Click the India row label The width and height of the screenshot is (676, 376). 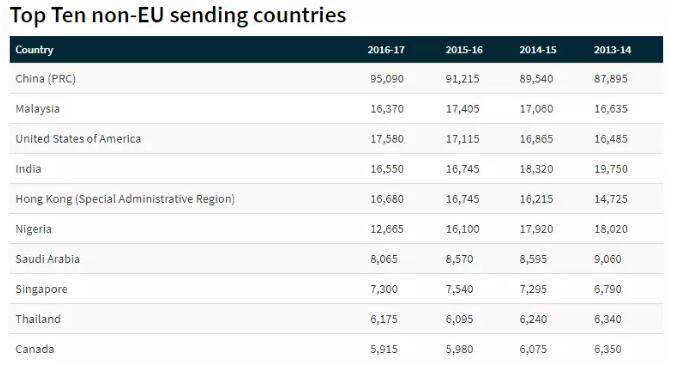(28, 169)
